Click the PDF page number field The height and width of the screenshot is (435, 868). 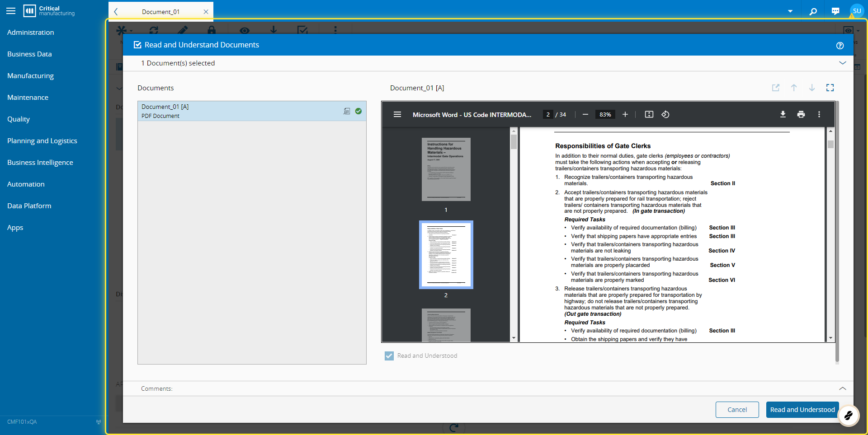coord(548,114)
